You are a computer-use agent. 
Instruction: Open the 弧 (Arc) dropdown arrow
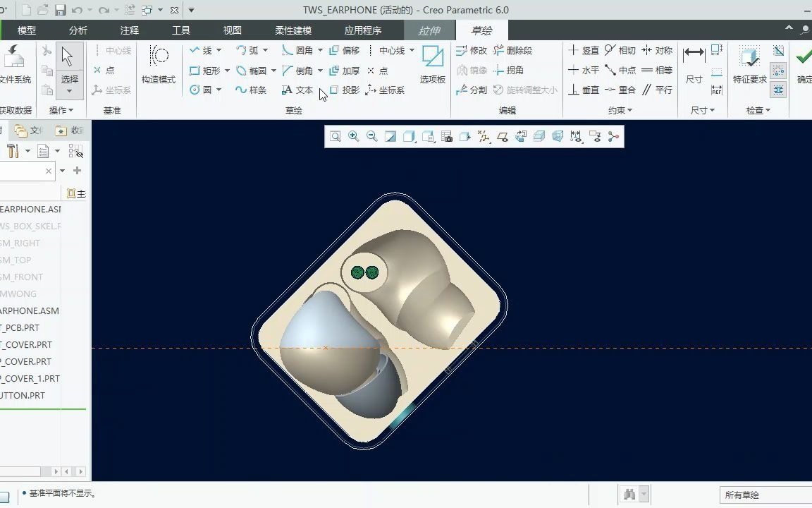(265, 50)
